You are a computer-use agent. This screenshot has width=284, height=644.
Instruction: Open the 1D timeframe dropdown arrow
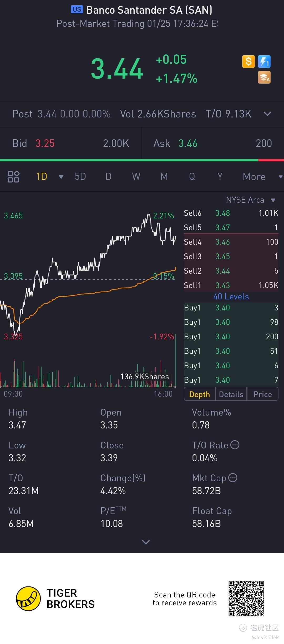pos(61,177)
